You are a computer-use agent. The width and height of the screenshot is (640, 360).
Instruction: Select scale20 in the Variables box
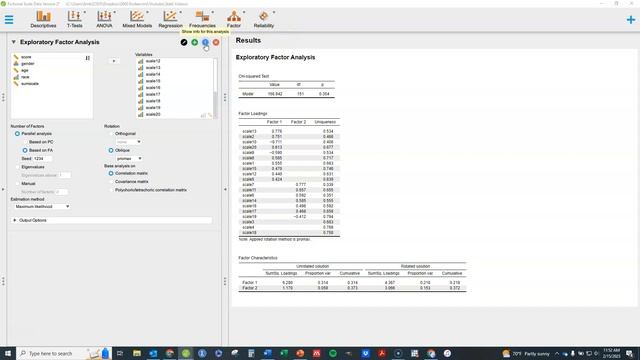[x=153, y=114]
